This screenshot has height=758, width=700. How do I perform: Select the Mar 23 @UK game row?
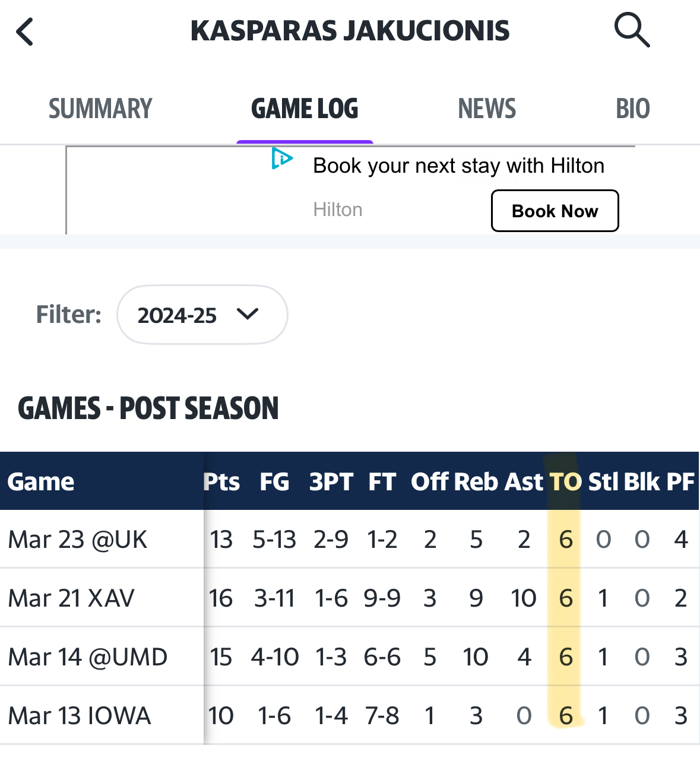[78, 540]
